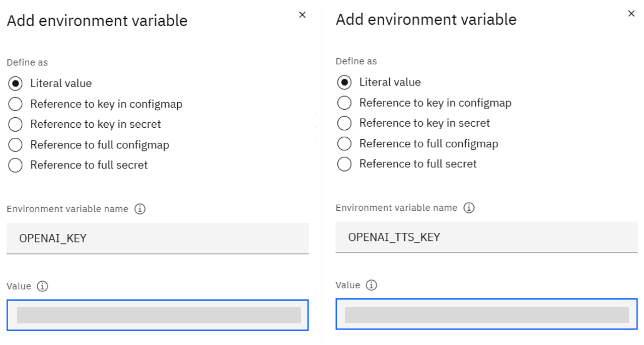Open the tooltip for Environment variable name on left
This screenshot has height=345, width=644.
[x=141, y=209]
